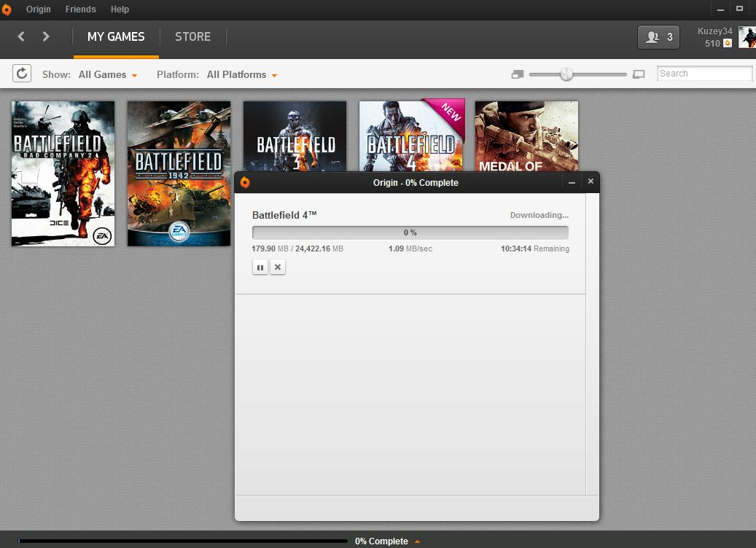
Task: Open the Platform All Platforms dropdown
Action: click(x=242, y=75)
